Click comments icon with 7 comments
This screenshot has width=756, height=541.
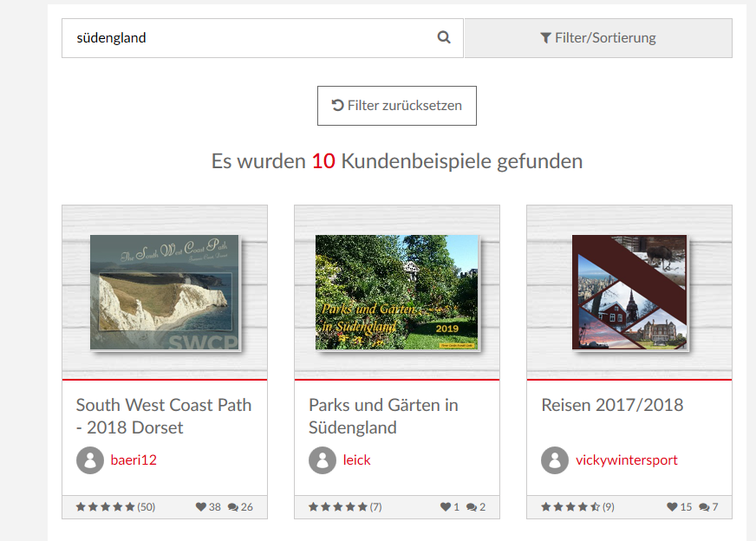coord(704,507)
